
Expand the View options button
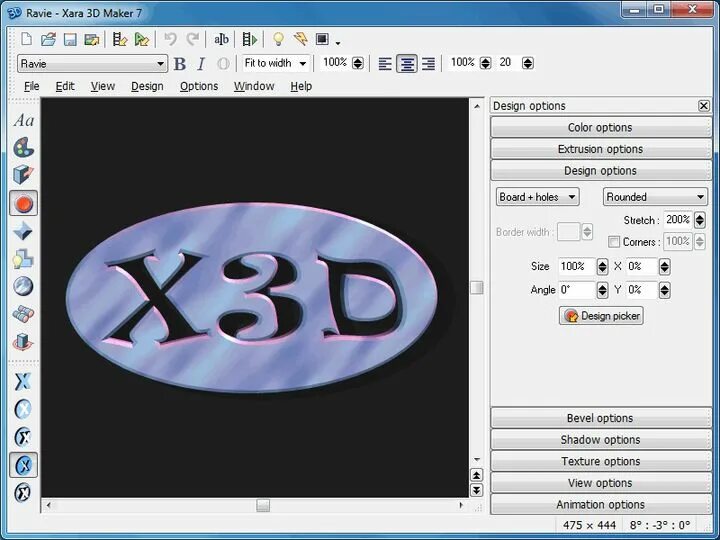601,483
